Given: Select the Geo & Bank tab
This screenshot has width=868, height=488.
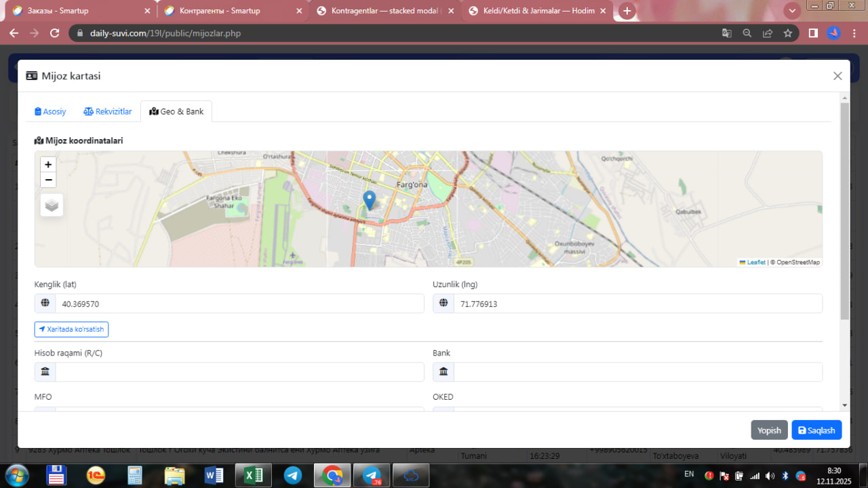Looking at the screenshot, I should (176, 111).
